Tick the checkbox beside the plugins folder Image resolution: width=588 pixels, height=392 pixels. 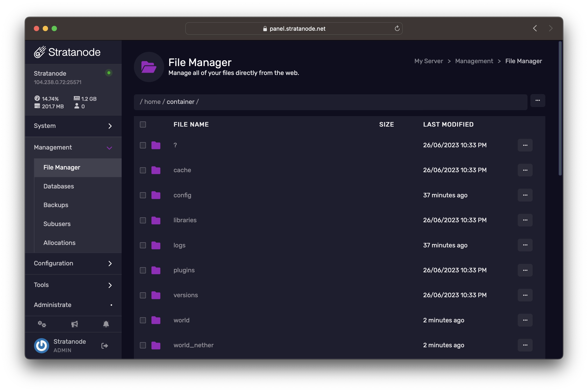pos(143,270)
